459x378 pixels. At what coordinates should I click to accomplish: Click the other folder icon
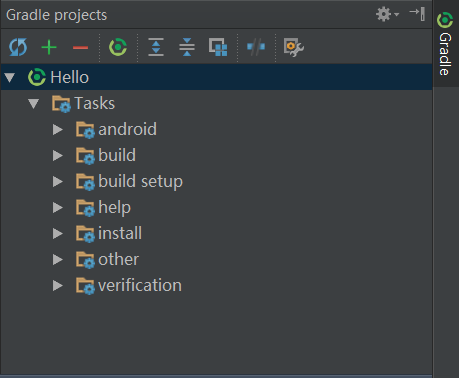click(85, 260)
